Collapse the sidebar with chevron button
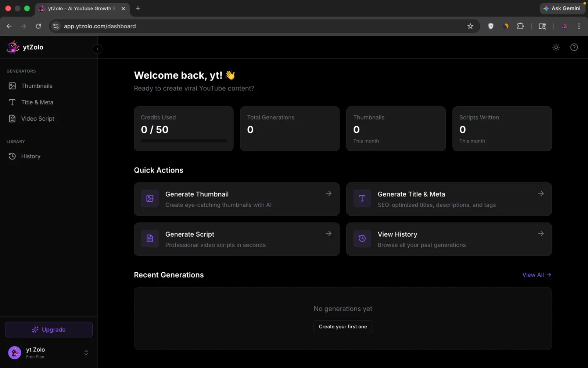The width and height of the screenshot is (588, 368). [x=97, y=49]
